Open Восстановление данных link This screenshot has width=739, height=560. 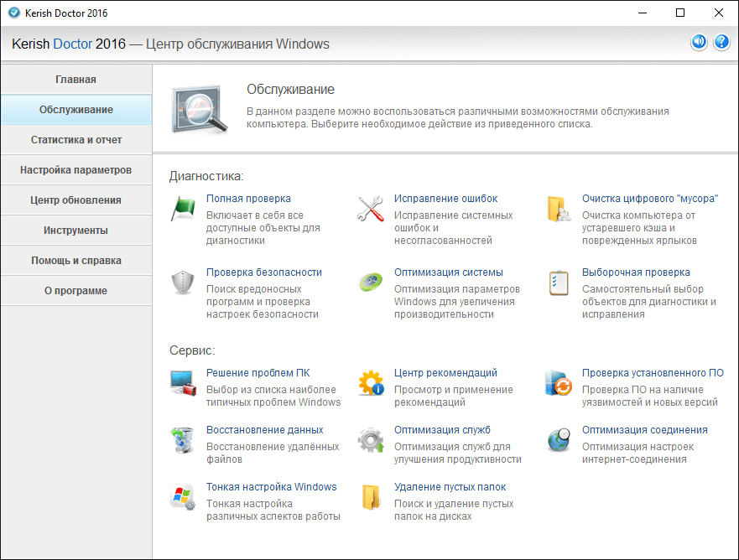coord(264,429)
